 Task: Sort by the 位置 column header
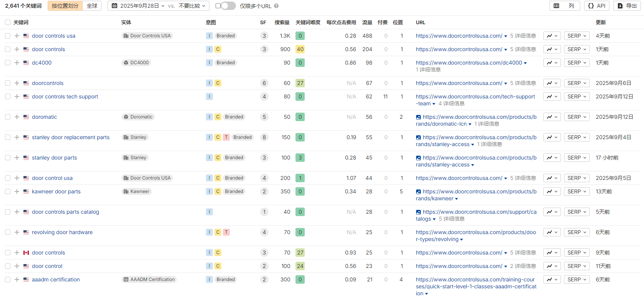(398, 22)
